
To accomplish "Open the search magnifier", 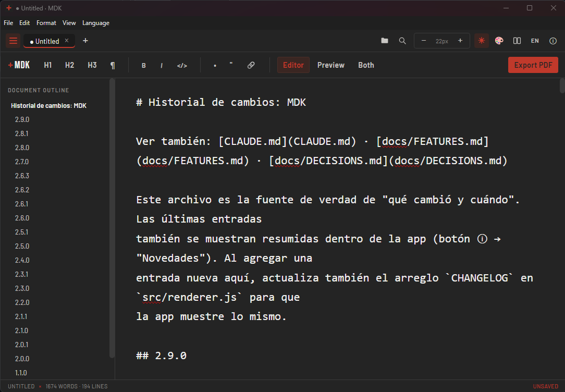I will pos(402,41).
